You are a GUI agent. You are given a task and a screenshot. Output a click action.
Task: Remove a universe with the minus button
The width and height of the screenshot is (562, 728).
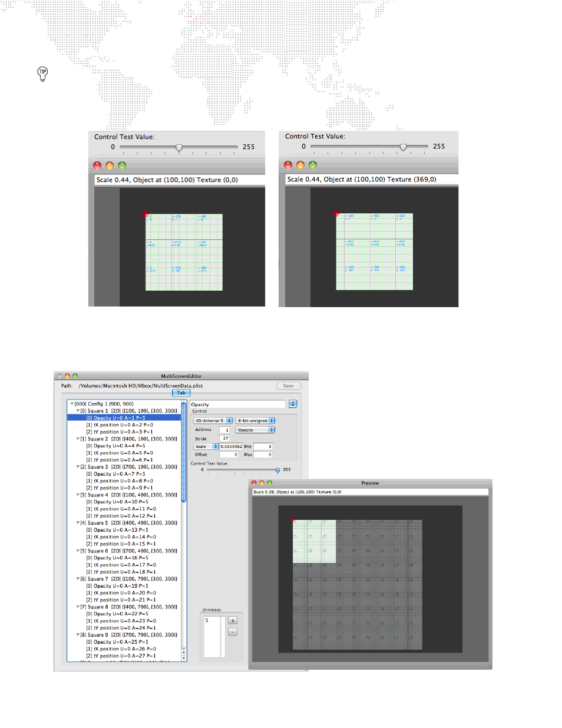point(233,632)
